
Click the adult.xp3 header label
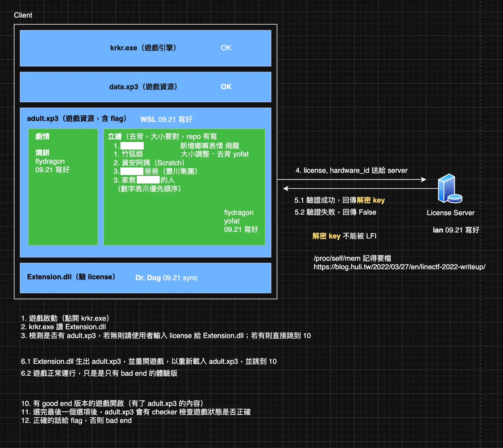pos(77,118)
